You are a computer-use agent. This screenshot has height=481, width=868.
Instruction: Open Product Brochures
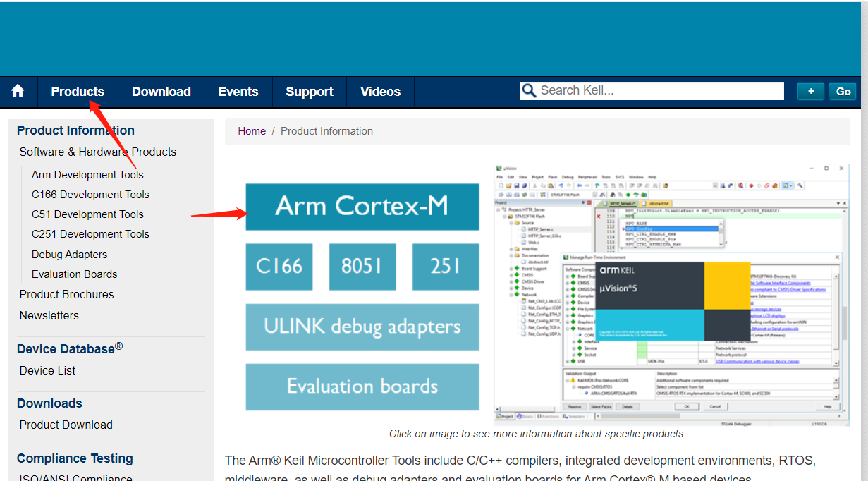[67, 294]
